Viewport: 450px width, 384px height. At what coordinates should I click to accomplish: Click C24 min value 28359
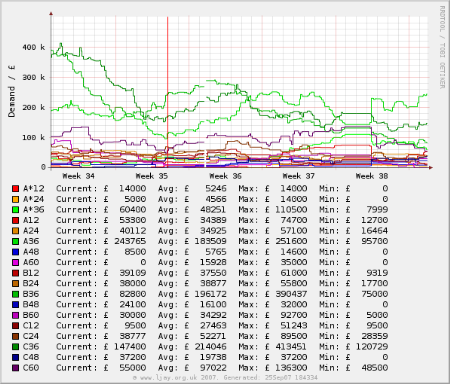pos(375,336)
